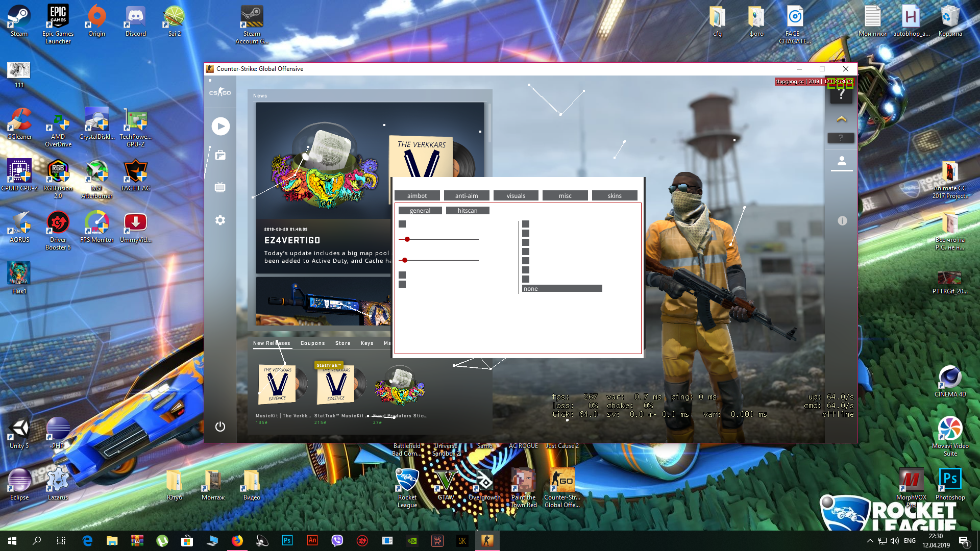The height and width of the screenshot is (551, 980).
Task: Open the CS:GO inventory briefcase icon
Action: (220, 155)
